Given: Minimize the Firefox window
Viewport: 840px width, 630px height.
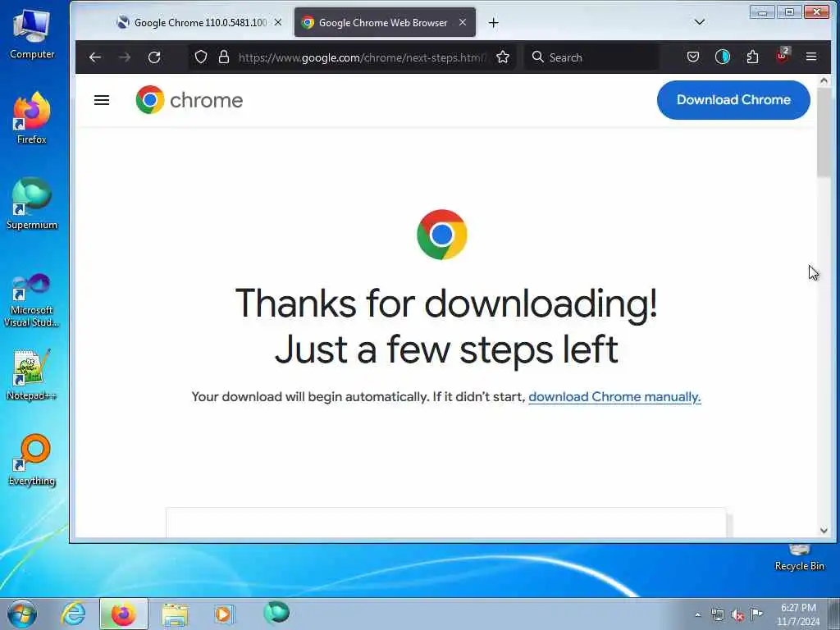Looking at the screenshot, I should tap(762, 11).
